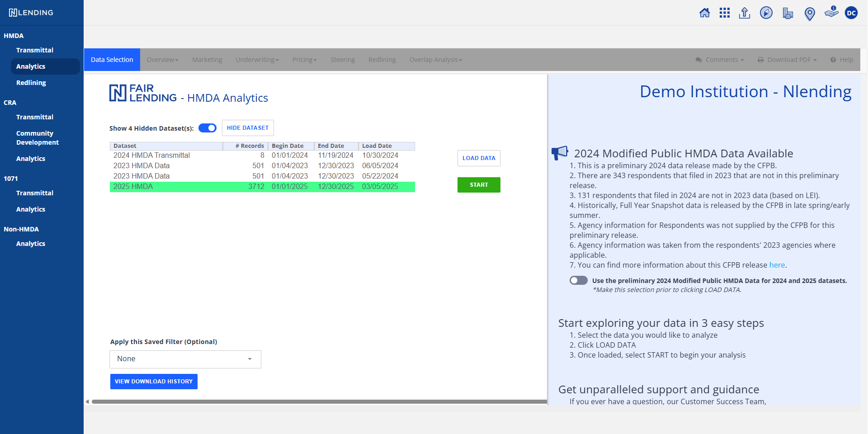This screenshot has width=868, height=434.
Task: Click the hand with info support icon
Action: 831,12
